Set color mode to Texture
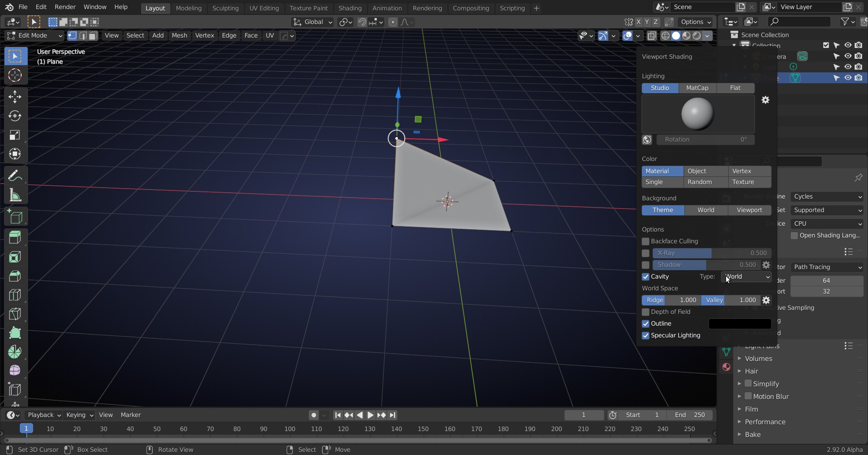 click(750, 182)
